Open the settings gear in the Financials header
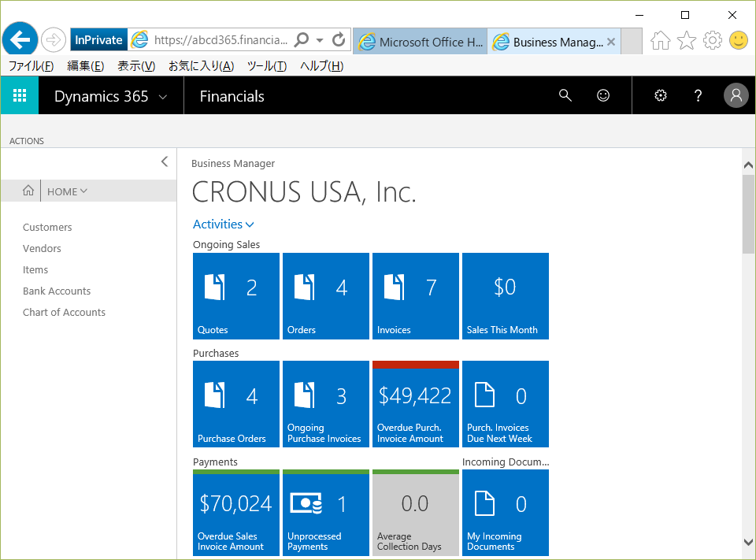This screenshot has height=560, width=756. pos(661,95)
